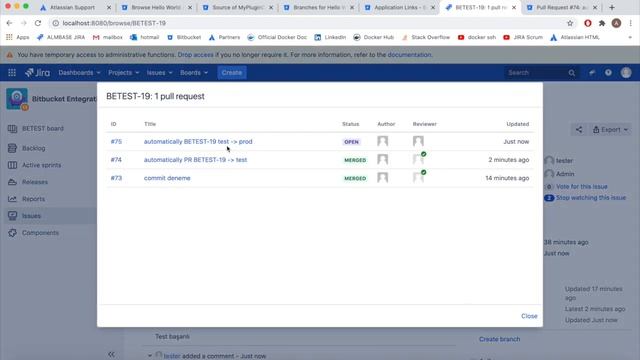Viewport: 640px width, 360px height.
Task: Open pull request #75 ID link
Action: click(116, 142)
